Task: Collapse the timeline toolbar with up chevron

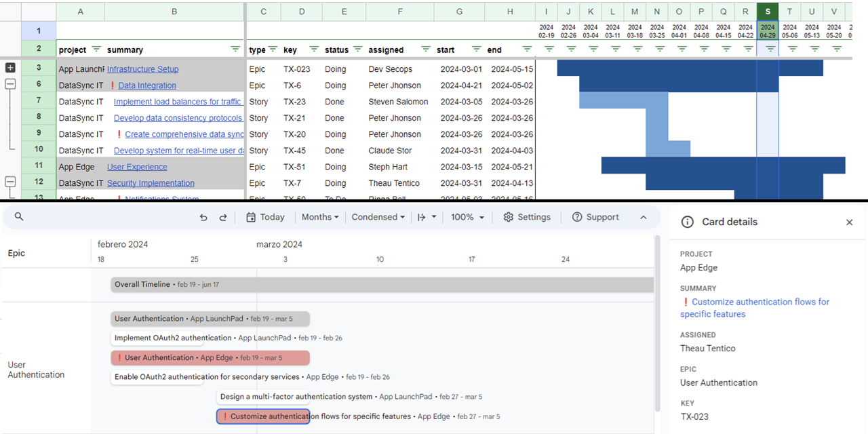Action: (x=644, y=217)
